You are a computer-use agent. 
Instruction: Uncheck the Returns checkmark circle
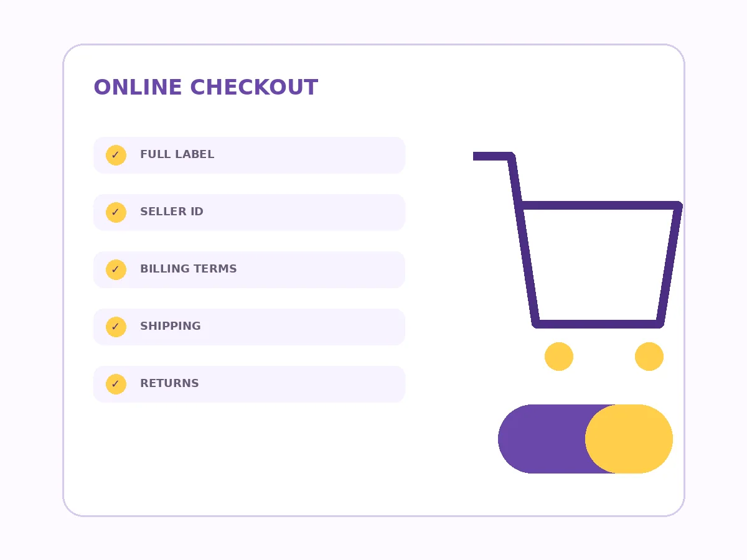click(x=116, y=384)
